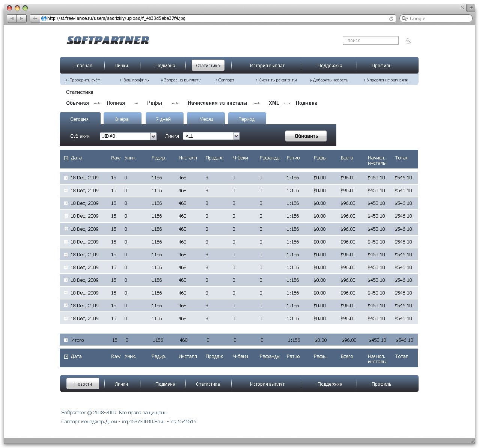This screenshot has width=479, height=448.
Task: Open История выплат in the top navigation
Action: click(267, 65)
